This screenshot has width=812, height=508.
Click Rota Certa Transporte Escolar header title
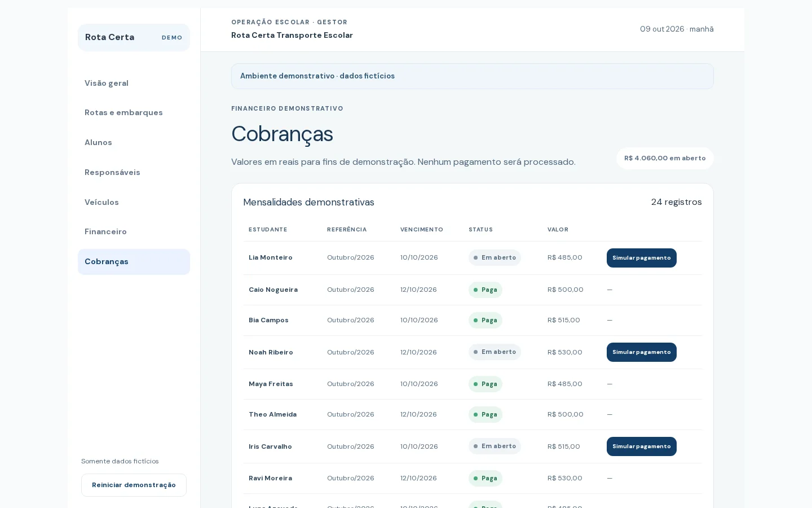[x=292, y=35]
